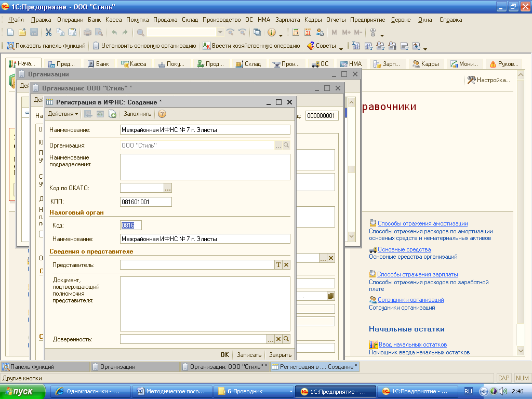Click the wrench settings toolbar icon
Image resolution: width=532 pixels, height=399 pixels.
pyautogui.click(x=373, y=32)
